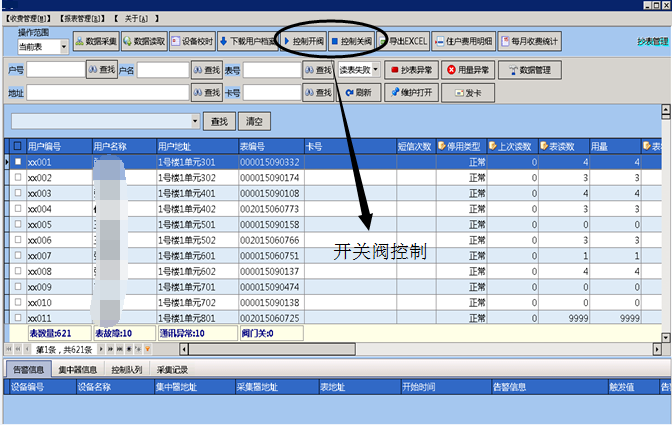This screenshot has width=672, height=425.
Task: Open the 报表管理 menu
Action: [x=82, y=18]
